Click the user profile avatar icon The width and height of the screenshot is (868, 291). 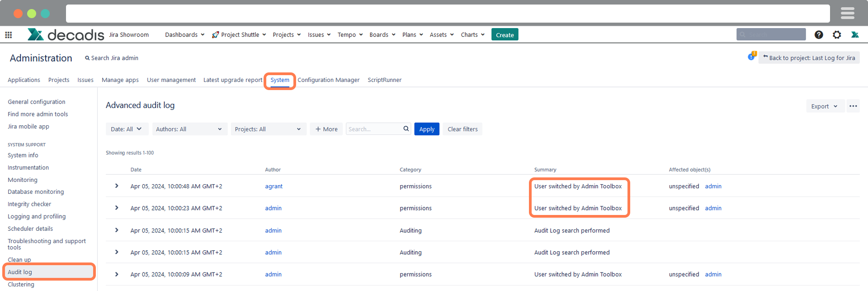tap(855, 35)
